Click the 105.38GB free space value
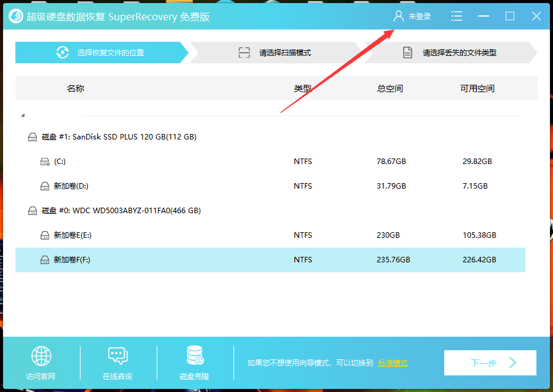The height and width of the screenshot is (392, 553). click(x=479, y=235)
